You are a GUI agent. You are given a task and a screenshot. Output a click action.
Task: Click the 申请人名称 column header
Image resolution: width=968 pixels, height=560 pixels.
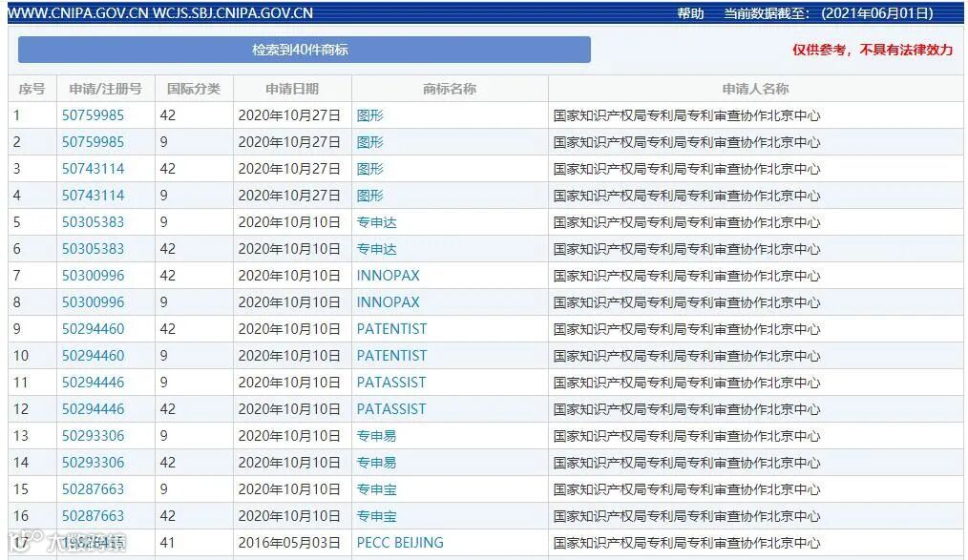tap(756, 89)
